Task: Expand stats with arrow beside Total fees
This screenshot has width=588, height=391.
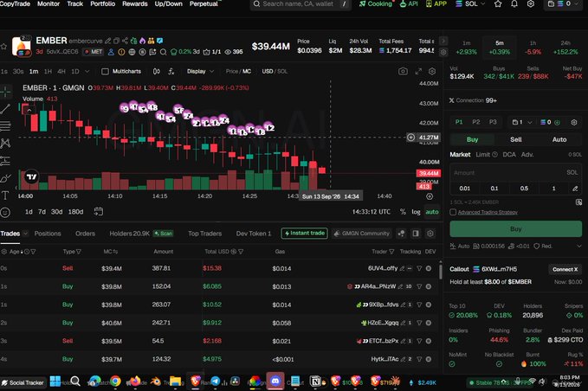Action: pyautogui.click(x=443, y=41)
